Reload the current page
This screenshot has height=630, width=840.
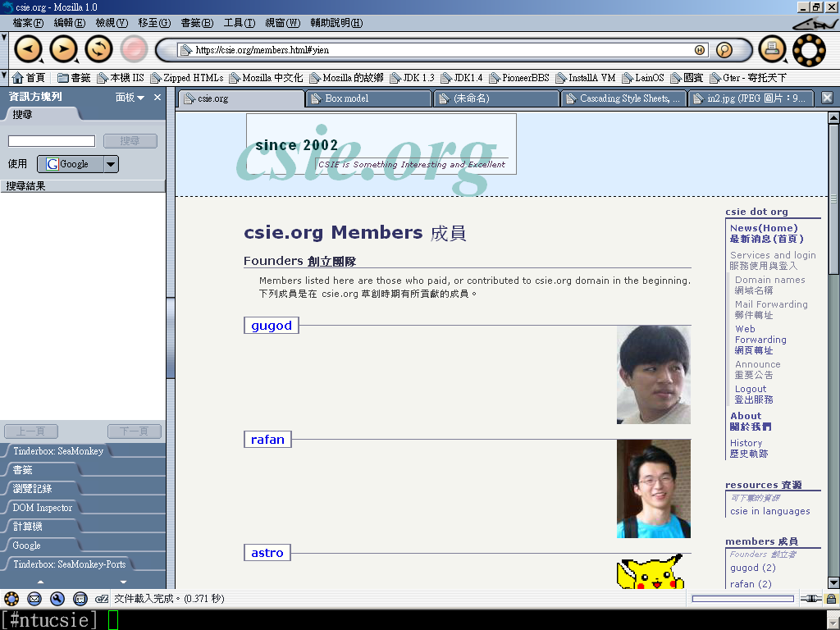[98, 49]
